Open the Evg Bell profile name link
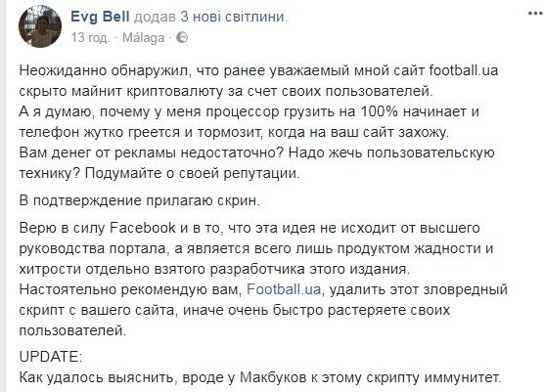The image size is (544, 392). click(100, 17)
